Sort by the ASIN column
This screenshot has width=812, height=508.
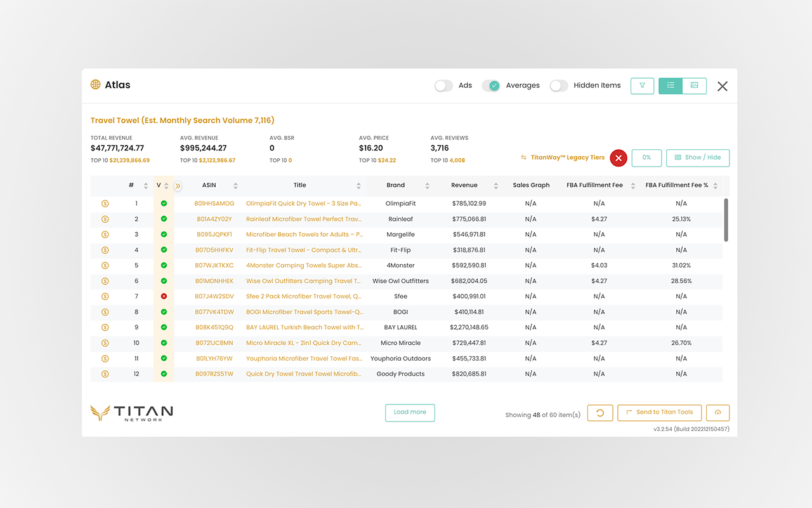tap(235, 186)
